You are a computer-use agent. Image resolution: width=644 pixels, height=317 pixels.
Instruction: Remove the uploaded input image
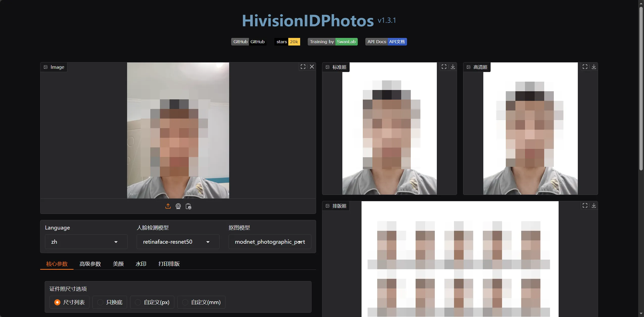pos(312,67)
